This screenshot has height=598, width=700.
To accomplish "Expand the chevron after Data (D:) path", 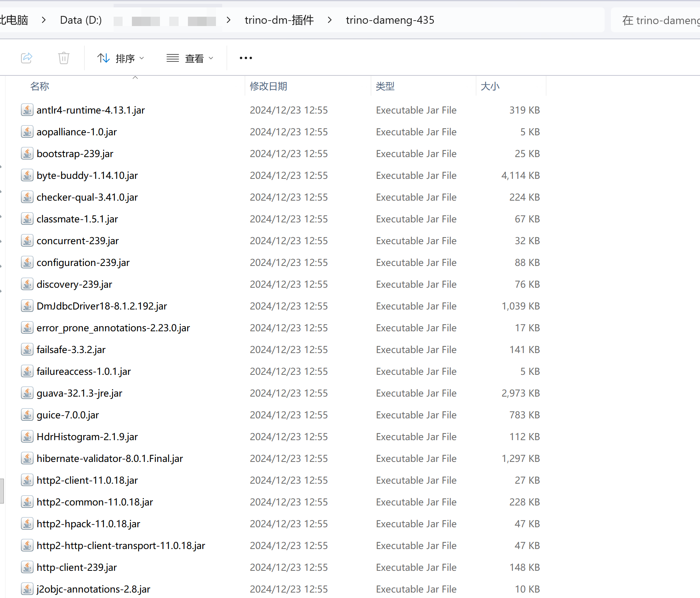I will pos(228,20).
